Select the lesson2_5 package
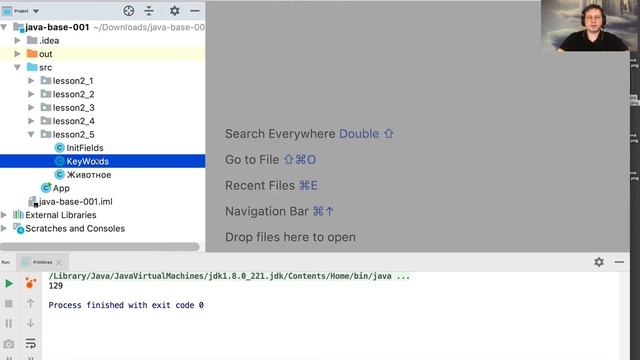 point(73,135)
